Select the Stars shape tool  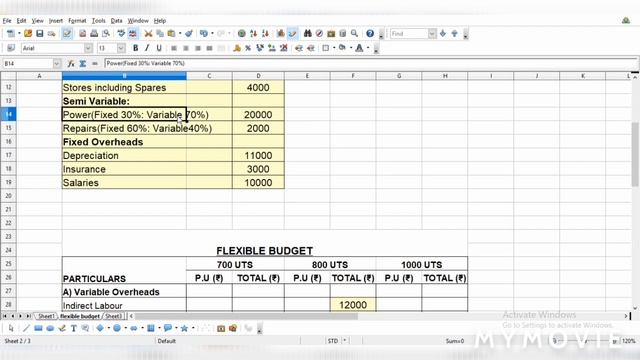(x=184, y=328)
